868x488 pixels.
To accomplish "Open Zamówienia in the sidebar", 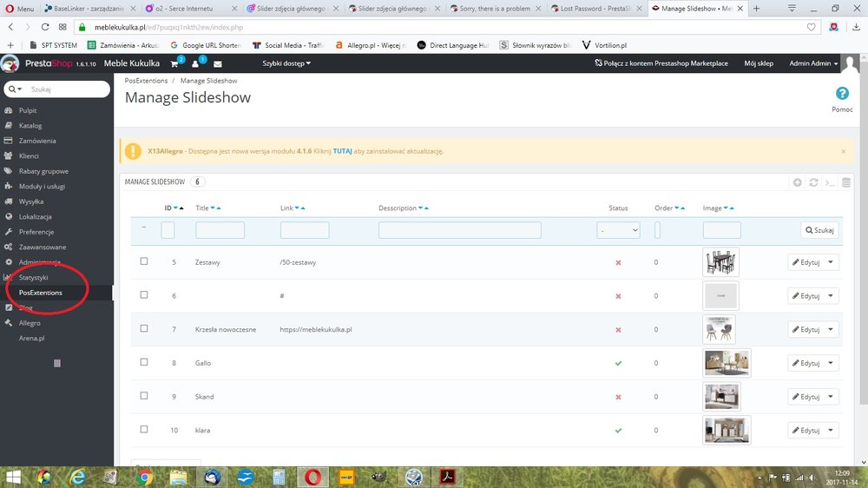I will coord(37,141).
